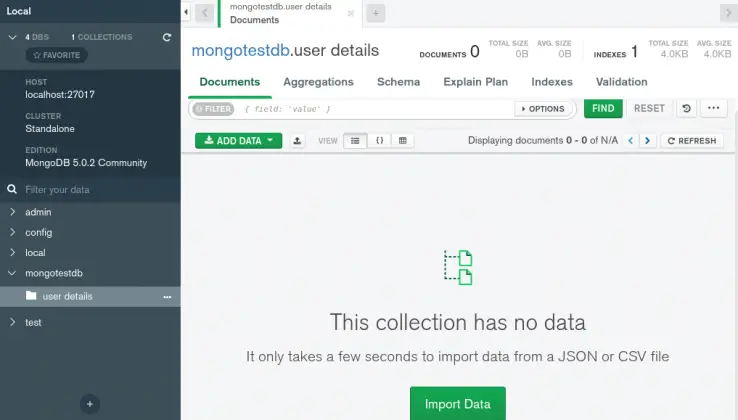This screenshot has width=738, height=420.
Task: Switch to table view
Action: (402, 141)
